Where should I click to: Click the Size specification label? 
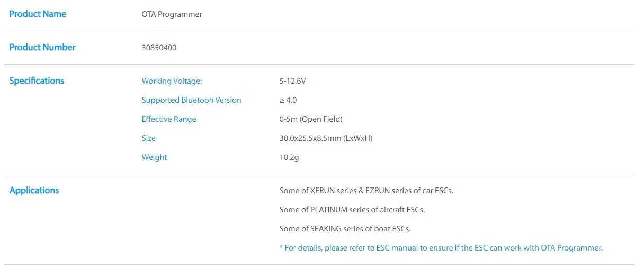click(x=148, y=138)
